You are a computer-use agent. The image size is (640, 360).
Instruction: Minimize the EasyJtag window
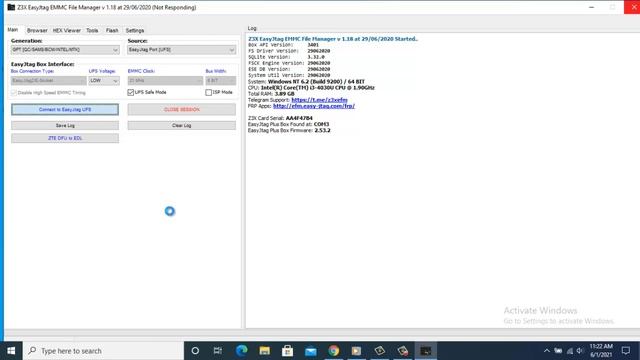tap(591, 7)
